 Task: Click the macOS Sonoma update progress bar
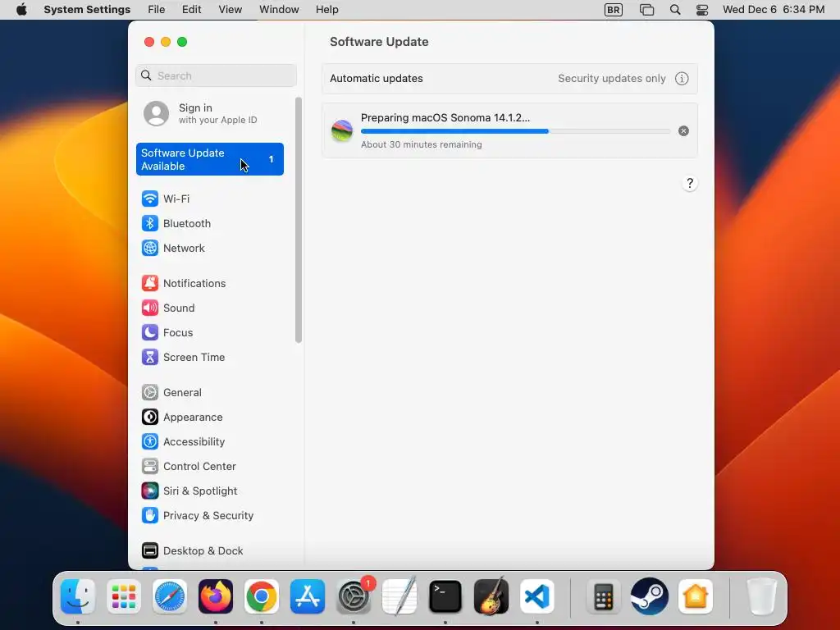pyautogui.click(x=515, y=131)
